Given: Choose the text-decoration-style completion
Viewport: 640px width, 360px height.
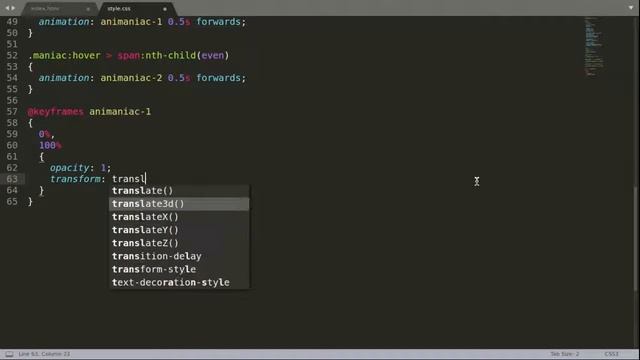Looking at the screenshot, I should click(179, 282).
